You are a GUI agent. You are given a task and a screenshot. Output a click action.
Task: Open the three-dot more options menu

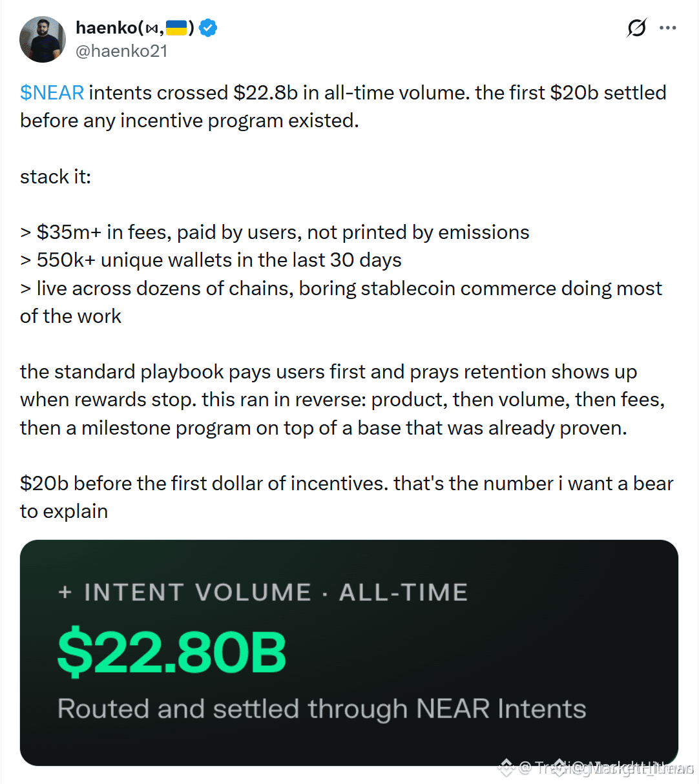point(668,28)
